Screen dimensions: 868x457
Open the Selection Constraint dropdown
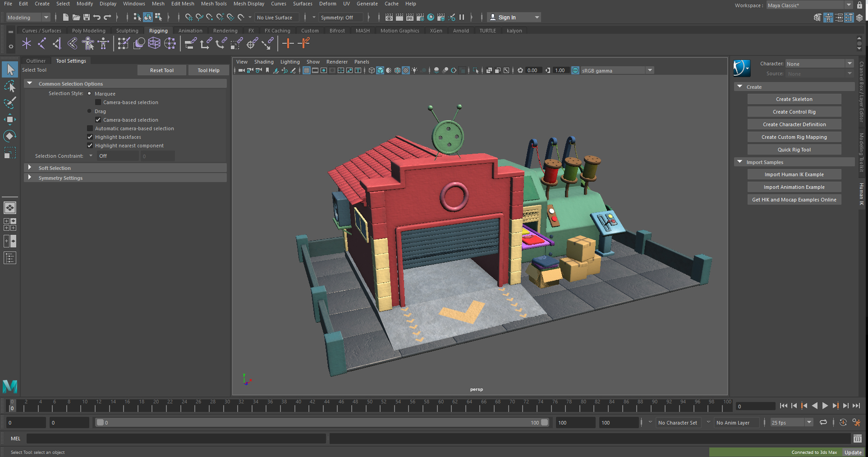(x=91, y=156)
